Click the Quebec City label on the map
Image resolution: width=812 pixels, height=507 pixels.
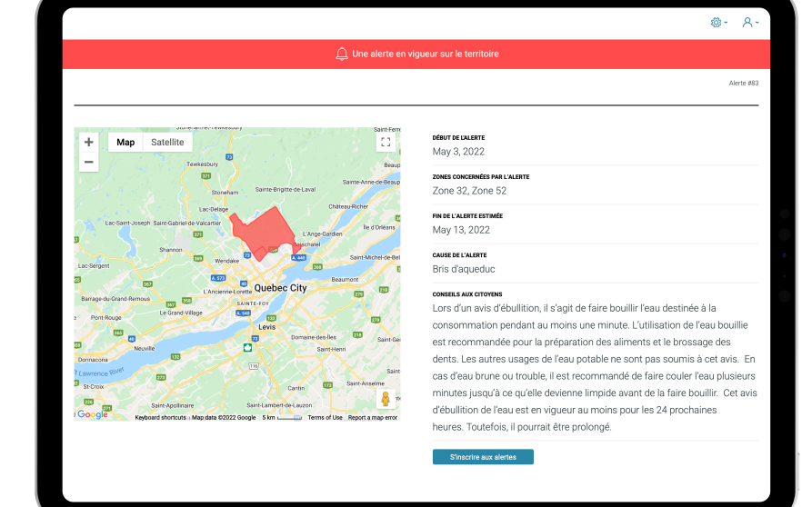point(280,288)
